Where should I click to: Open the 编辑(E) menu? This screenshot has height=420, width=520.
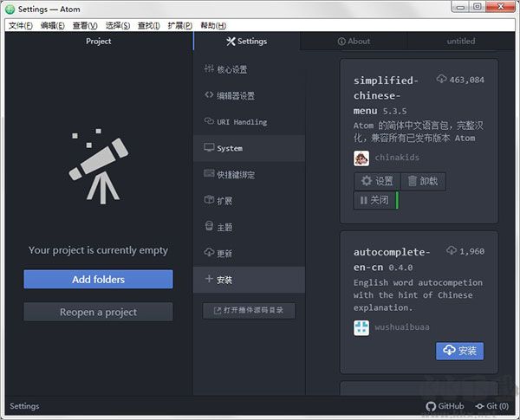[x=52, y=25]
